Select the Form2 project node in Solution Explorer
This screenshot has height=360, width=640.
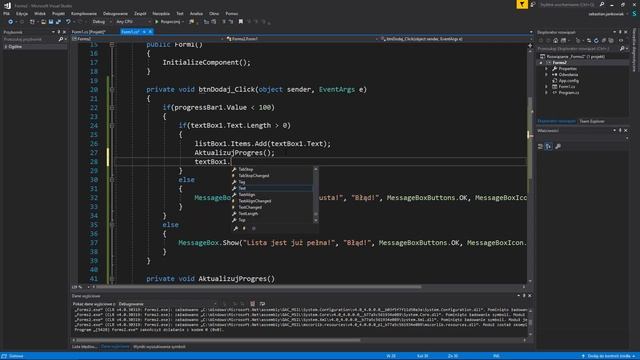click(x=560, y=63)
